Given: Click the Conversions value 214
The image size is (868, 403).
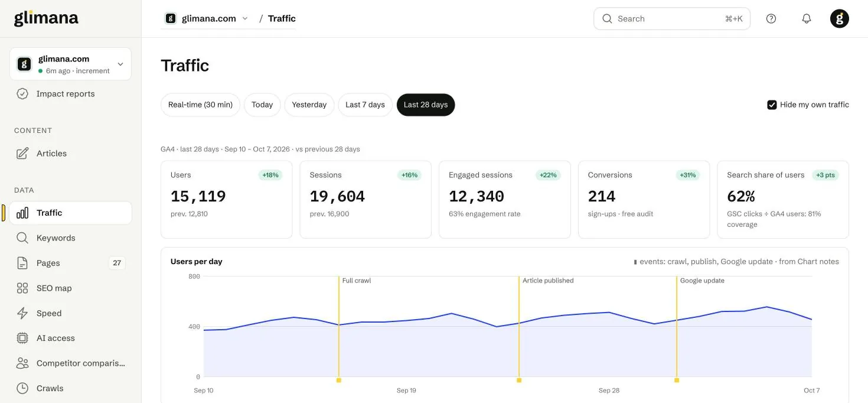Looking at the screenshot, I should (x=602, y=196).
